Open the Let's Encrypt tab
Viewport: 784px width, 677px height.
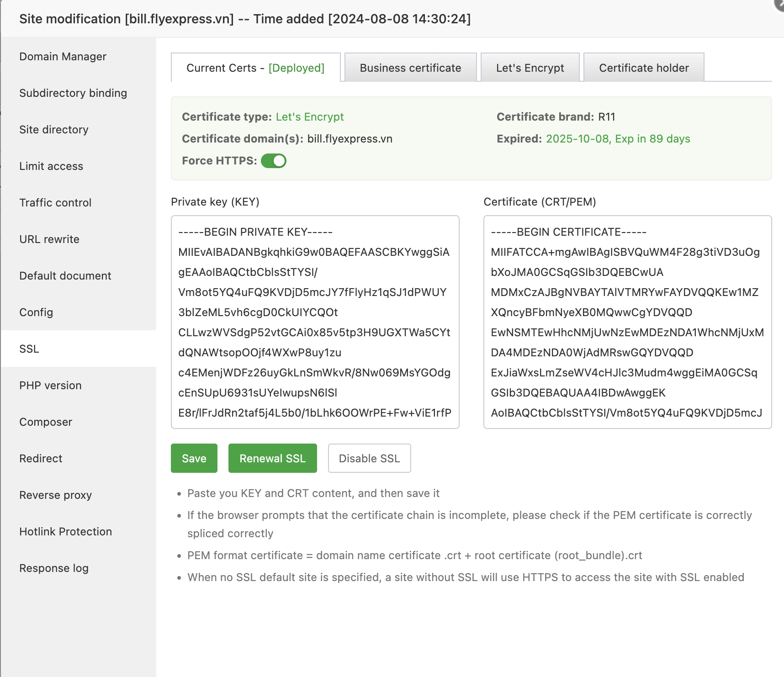(530, 68)
